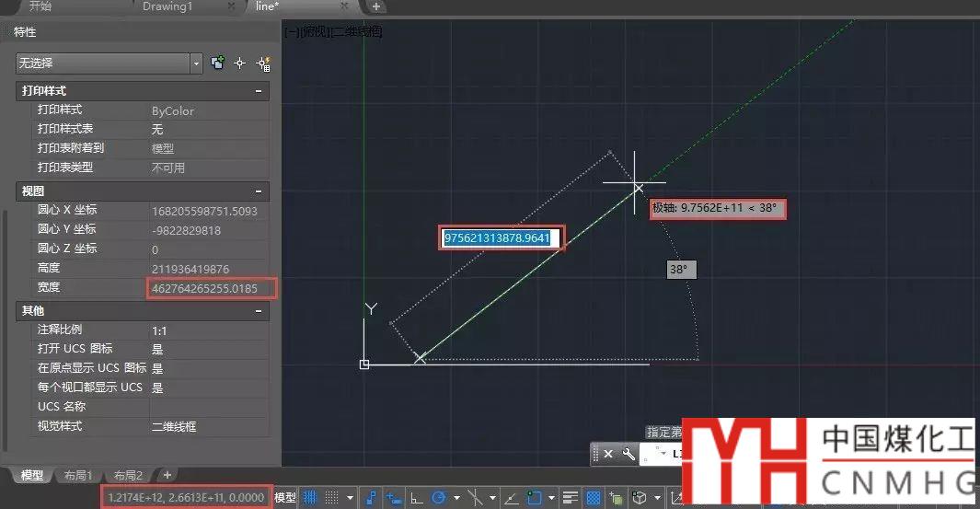Click the infer constraints icon in status bar
The height and width of the screenshot is (509, 980).
click(372, 498)
